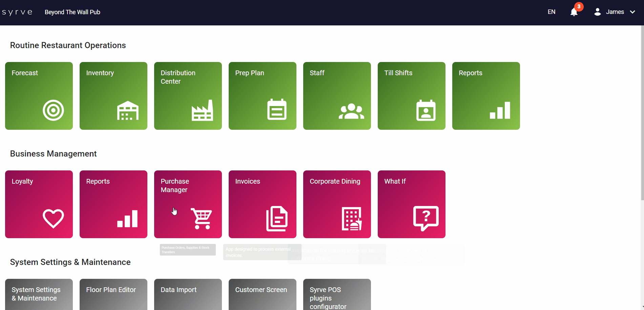Open the What If question bubble icon
This screenshot has width=644, height=310.
coord(426,219)
